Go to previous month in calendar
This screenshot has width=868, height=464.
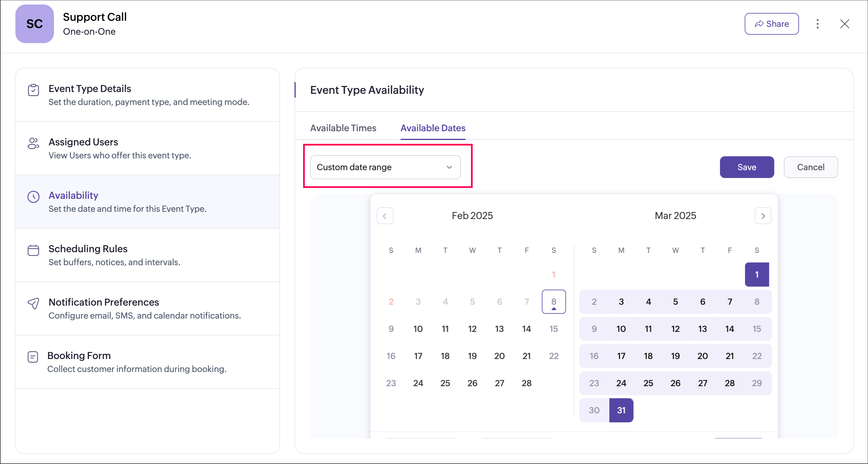tap(385, 216)
